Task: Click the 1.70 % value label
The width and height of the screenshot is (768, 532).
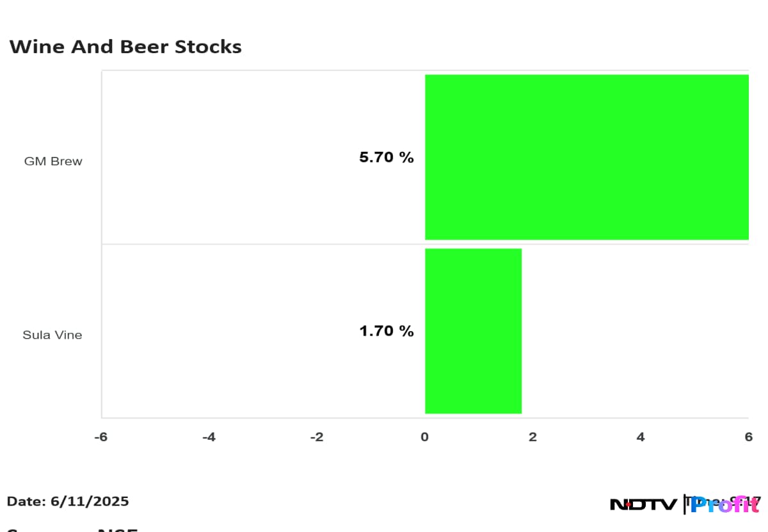Action: click(387, 331)
